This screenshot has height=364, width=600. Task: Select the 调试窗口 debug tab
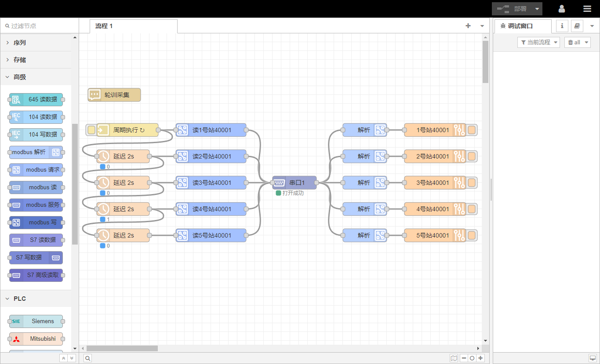click(x=520, y=26)
